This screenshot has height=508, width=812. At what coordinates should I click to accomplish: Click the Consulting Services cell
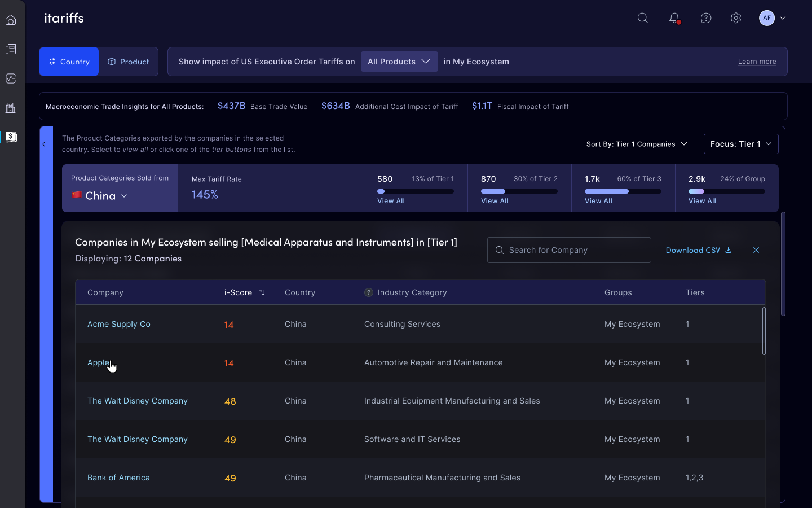(402, 324)
